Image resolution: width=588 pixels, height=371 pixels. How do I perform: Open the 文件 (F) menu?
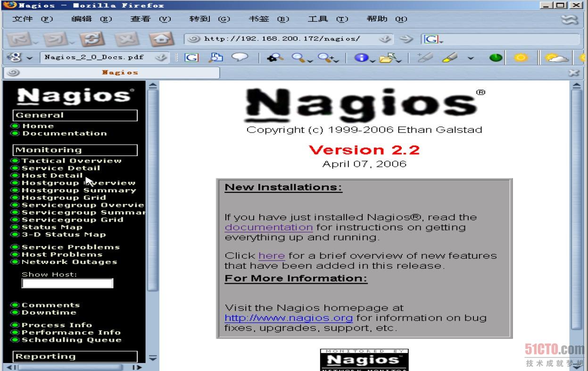[x=33, y=19]
